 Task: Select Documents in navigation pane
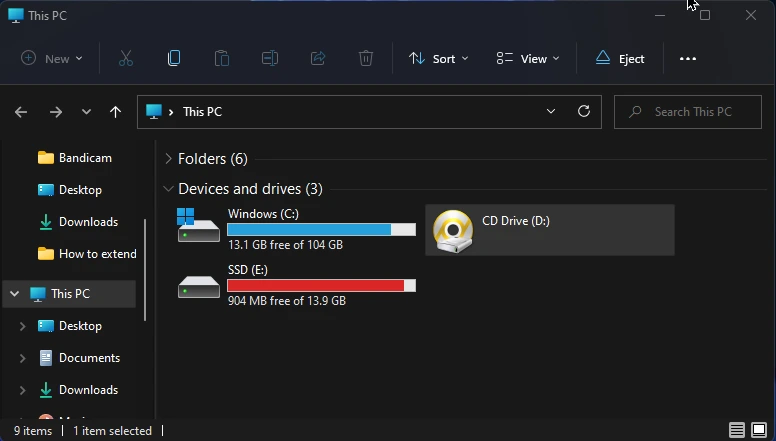coord(79,358)
